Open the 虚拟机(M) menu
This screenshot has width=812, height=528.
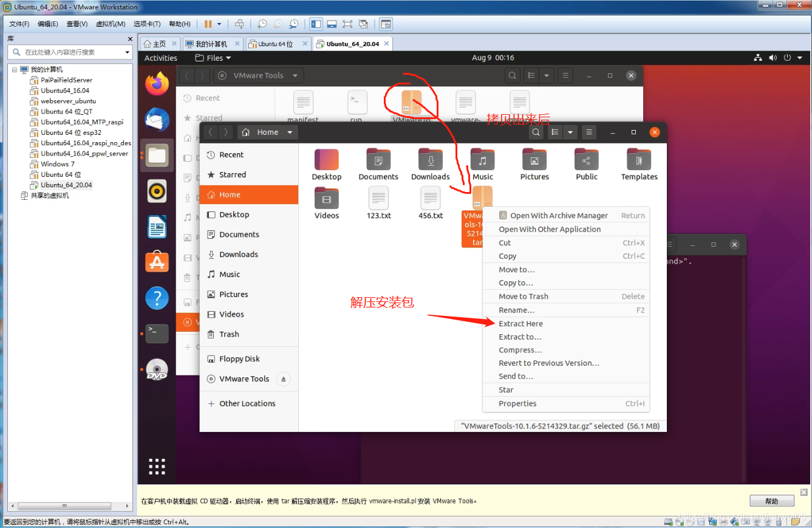point(111,24)
